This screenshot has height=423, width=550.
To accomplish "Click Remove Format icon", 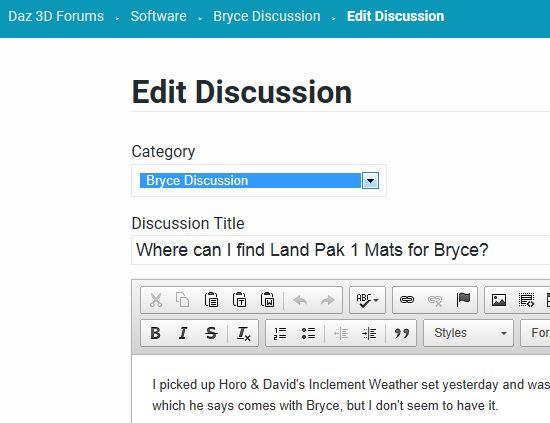I will click(243, 333).
